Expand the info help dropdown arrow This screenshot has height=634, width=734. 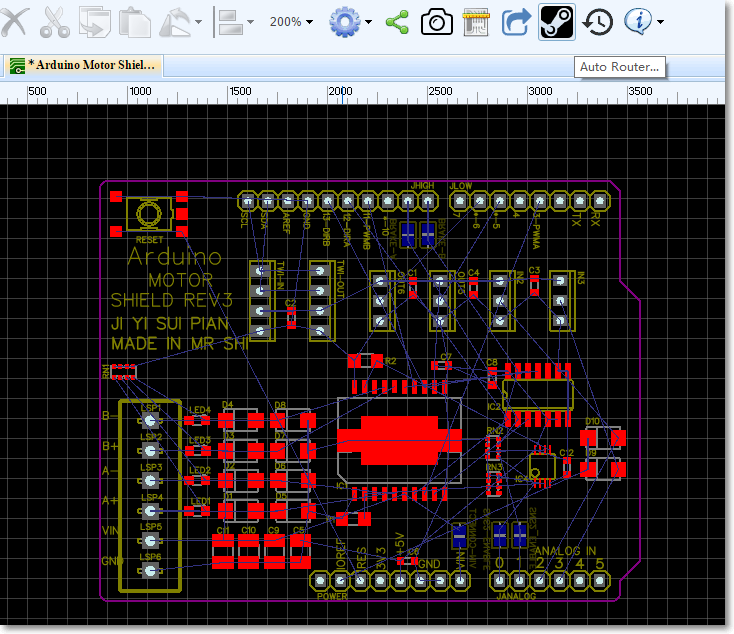coord(660,22)
